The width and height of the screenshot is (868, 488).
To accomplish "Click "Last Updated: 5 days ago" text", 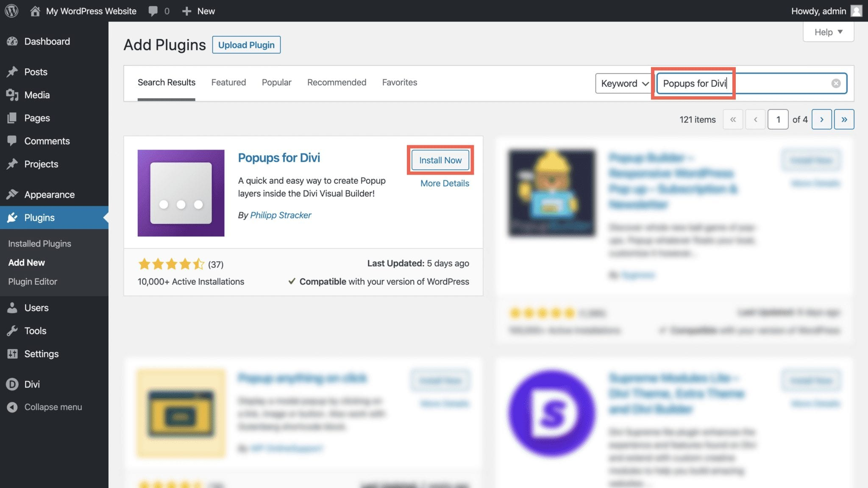I will pos(418,263).
